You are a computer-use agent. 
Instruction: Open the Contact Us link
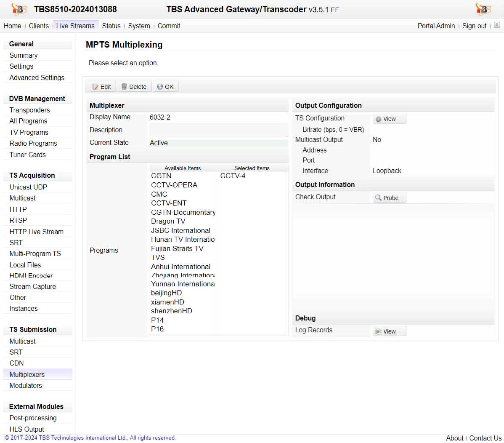coord(485,438)
